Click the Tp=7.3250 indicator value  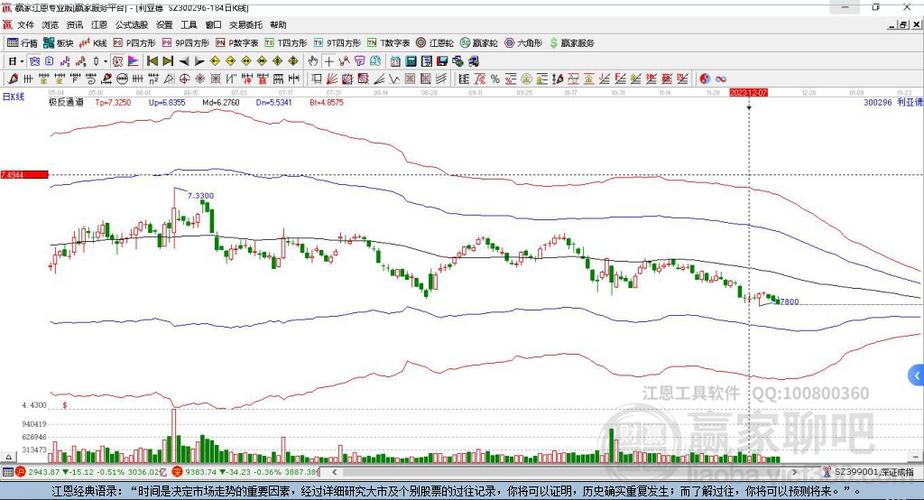coord(113,102)
